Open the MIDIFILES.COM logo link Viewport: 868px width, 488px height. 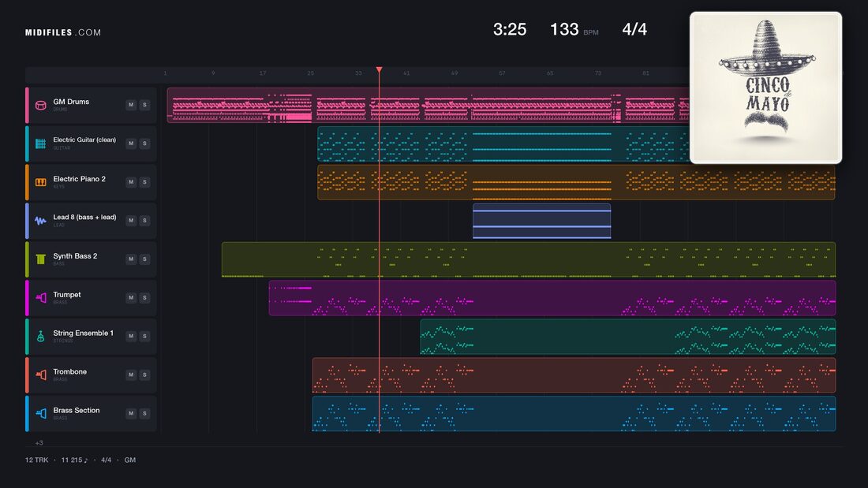point(63,32)
